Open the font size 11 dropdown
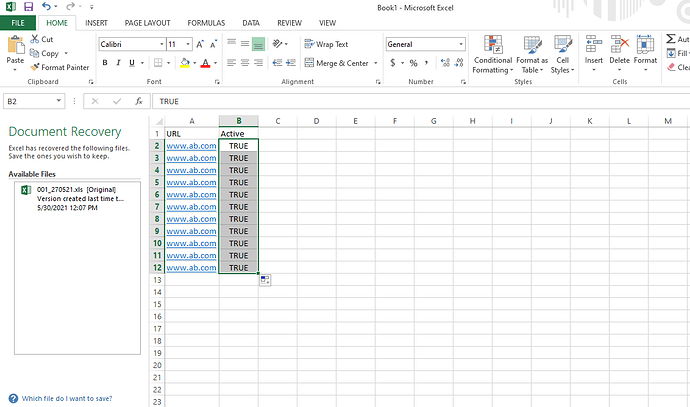The width and height of the screenshot is (690, 407). (x=188, y=44)
